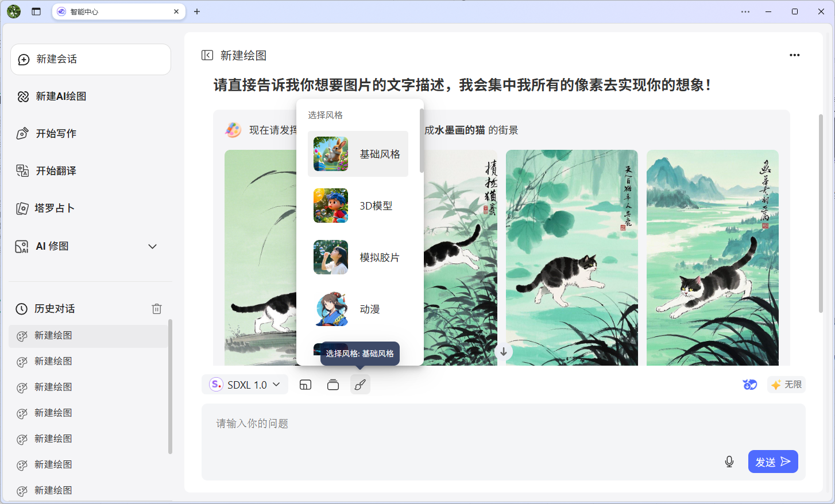
Task: Click the microphone voice input icon
Action: click(729, 462)
